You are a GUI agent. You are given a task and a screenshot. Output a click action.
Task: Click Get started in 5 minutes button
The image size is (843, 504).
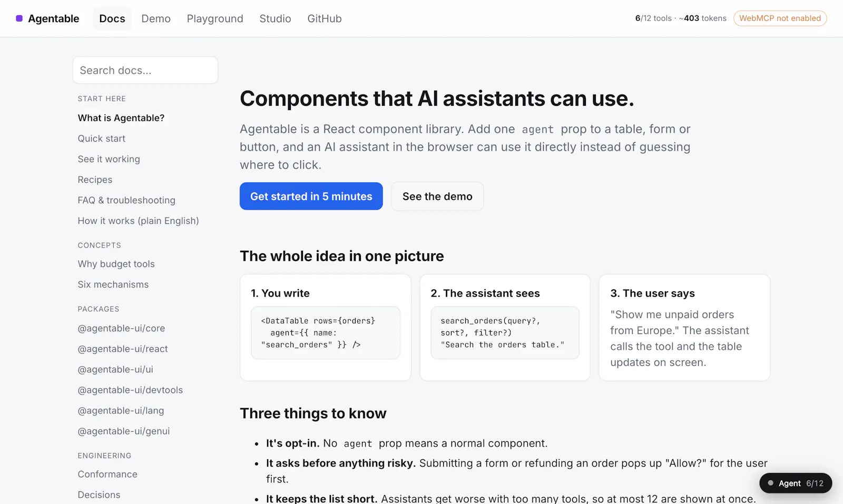311,196
